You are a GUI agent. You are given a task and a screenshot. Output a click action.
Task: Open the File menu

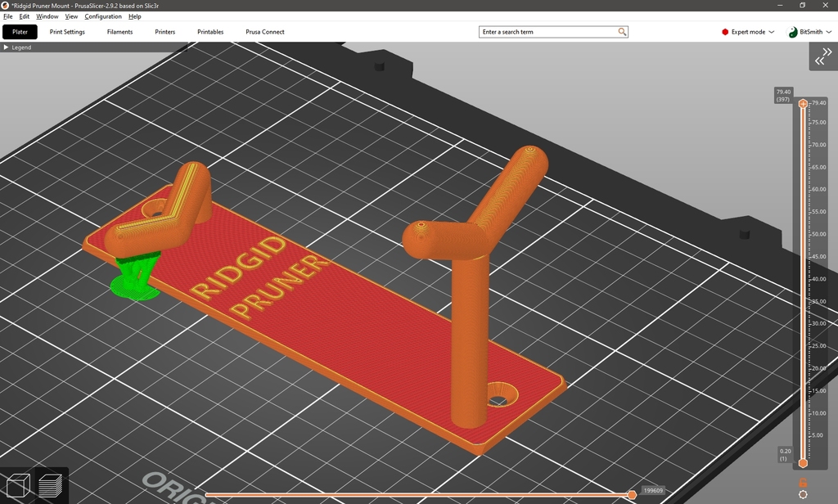(x=8, y=16)
